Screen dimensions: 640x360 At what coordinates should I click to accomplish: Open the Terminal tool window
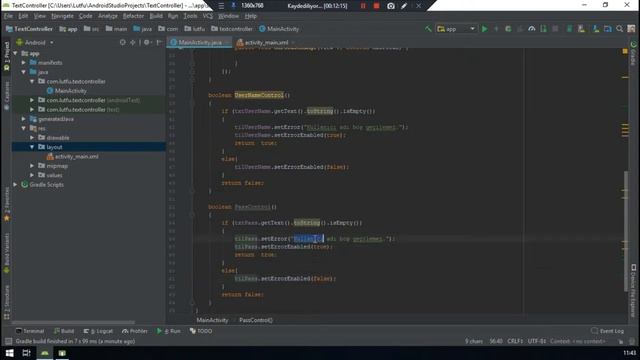coord(29,331)
